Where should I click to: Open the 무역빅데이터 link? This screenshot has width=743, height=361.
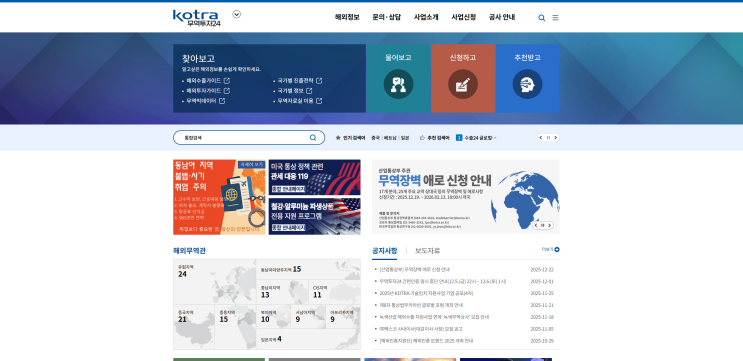(x=201, y=101)
